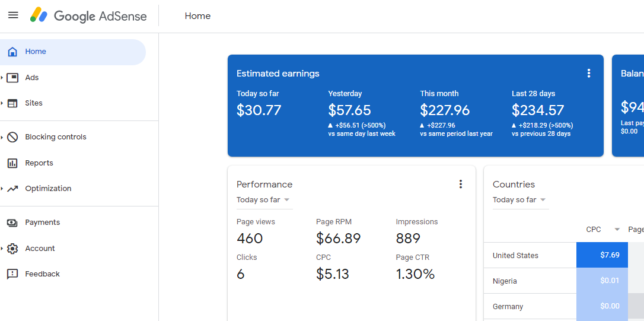
Task: Click the $7.69 United States CPC cell
Action: (x=602, y=255)
